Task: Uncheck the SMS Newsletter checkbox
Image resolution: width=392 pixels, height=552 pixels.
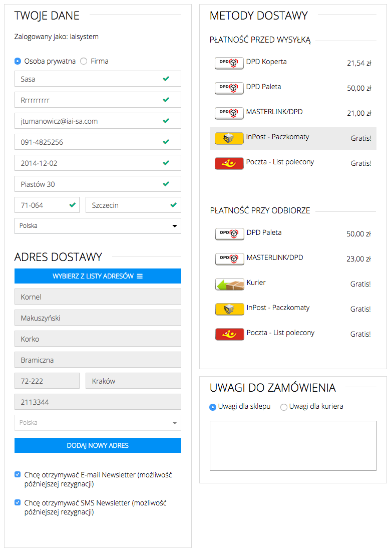Action: 18,502
